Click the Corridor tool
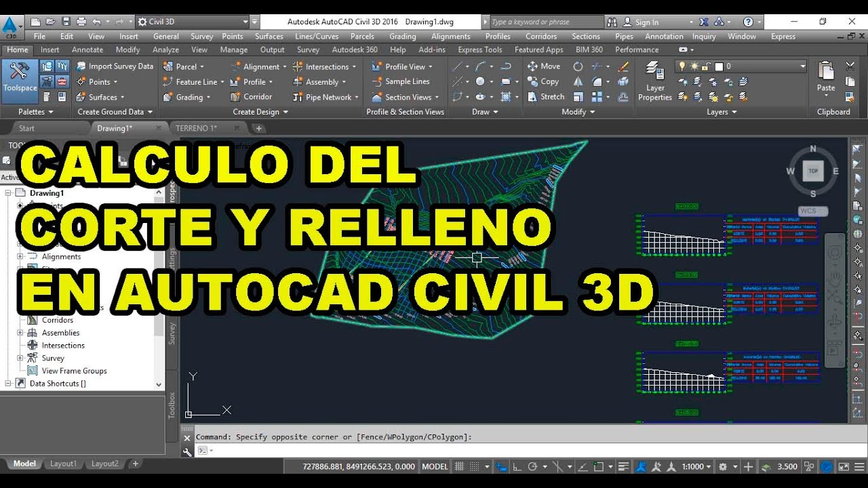 (x=251, y=97)
